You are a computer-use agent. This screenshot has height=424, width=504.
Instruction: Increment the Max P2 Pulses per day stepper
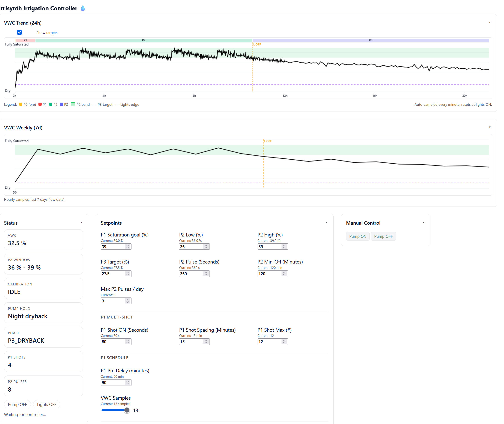128,299
